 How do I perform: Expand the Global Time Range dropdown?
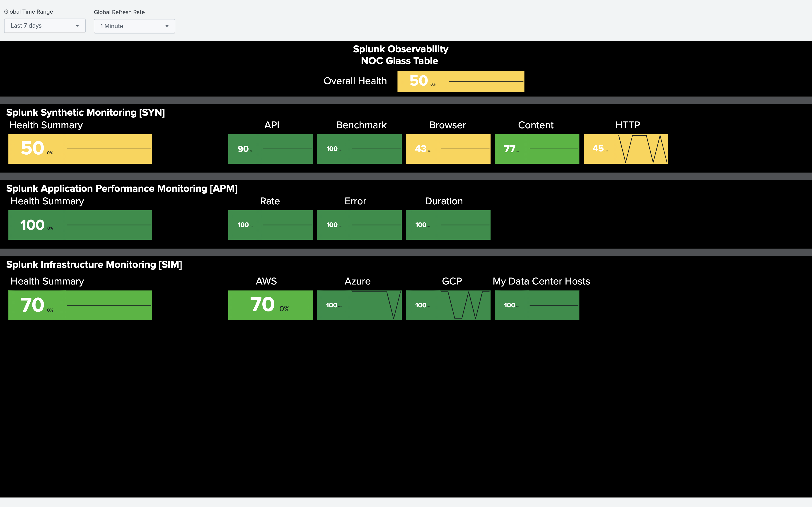[x=44, y=26]
